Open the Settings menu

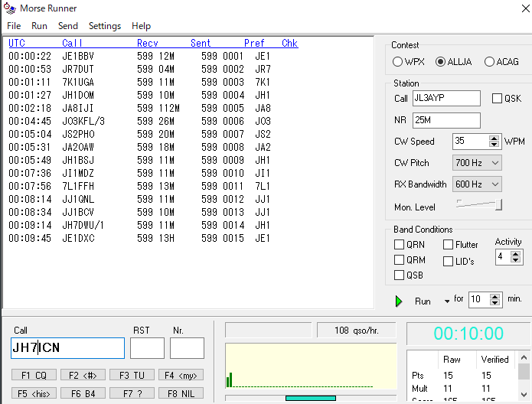105,26
